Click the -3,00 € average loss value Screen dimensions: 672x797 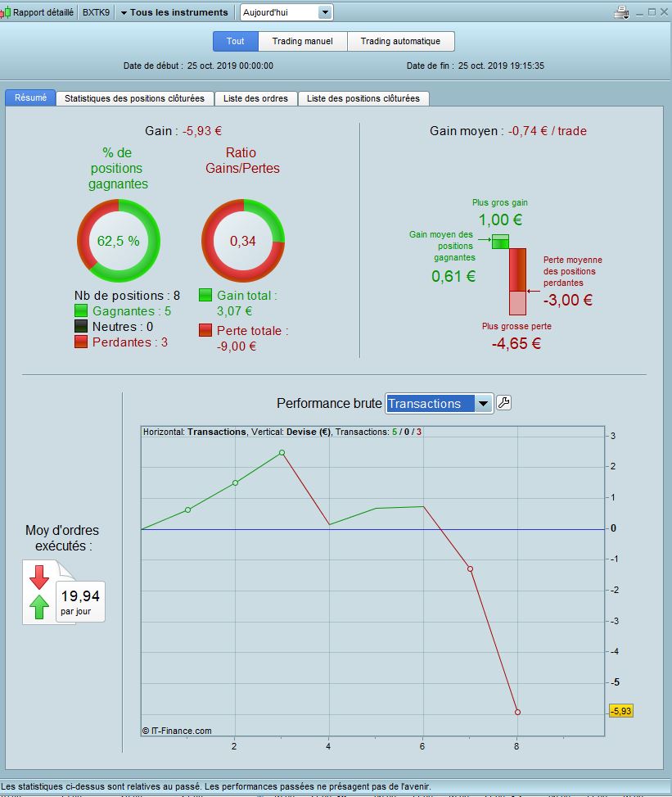568,300
